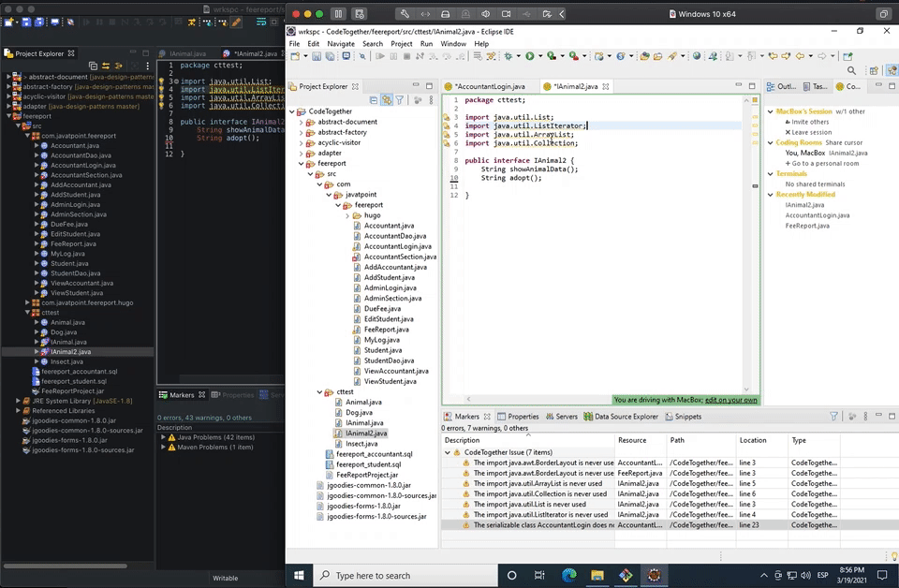
Task: Click the 'edit on your own' link
Action: [x=730, y=400]
